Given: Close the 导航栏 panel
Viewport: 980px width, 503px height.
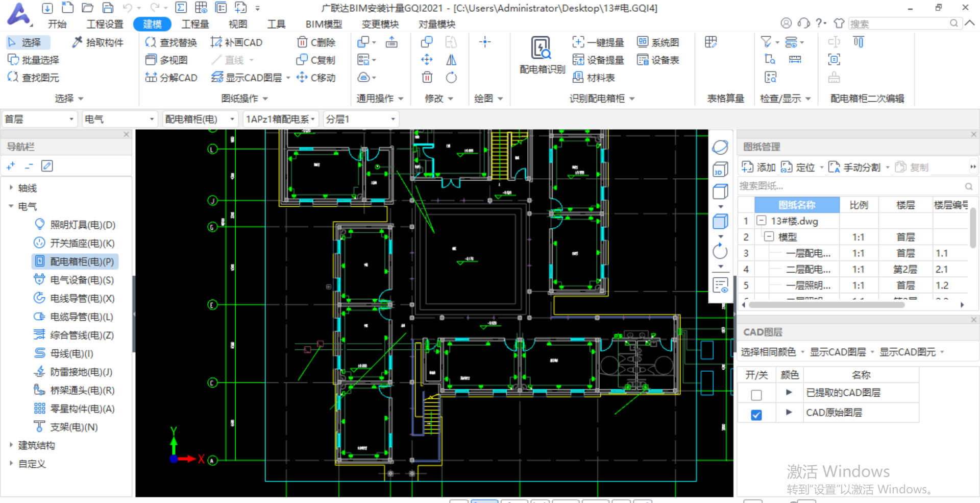Looking at the screenshot, I should [x=126, y=134].
